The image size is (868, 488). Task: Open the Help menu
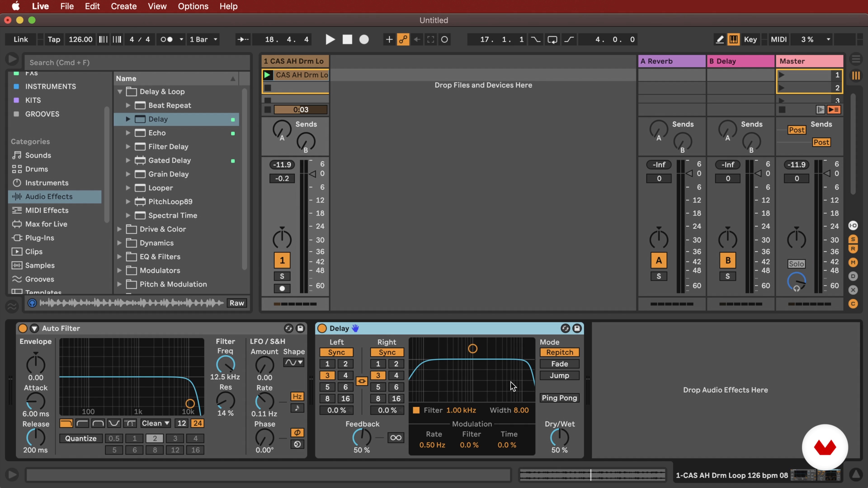click(x=229, y=6)
